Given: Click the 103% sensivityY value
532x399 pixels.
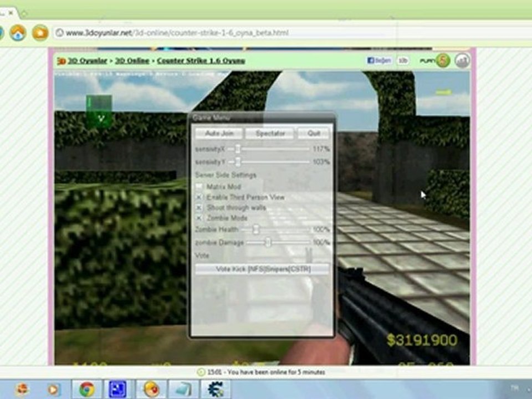Looking at the screenshot, I should (x=321, y=162).
